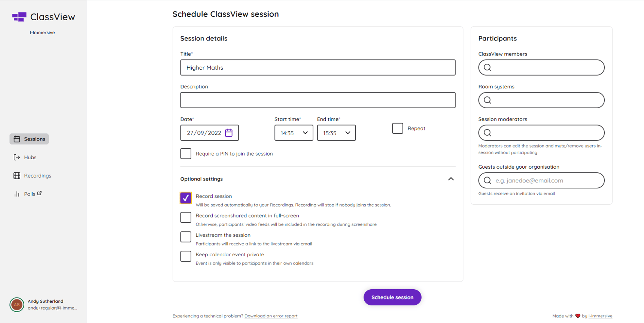Image resolution: width=644 pixels, height=323 pixels.
Task: Enable the Repeat checkbox
Action: [x=397, y=128]
